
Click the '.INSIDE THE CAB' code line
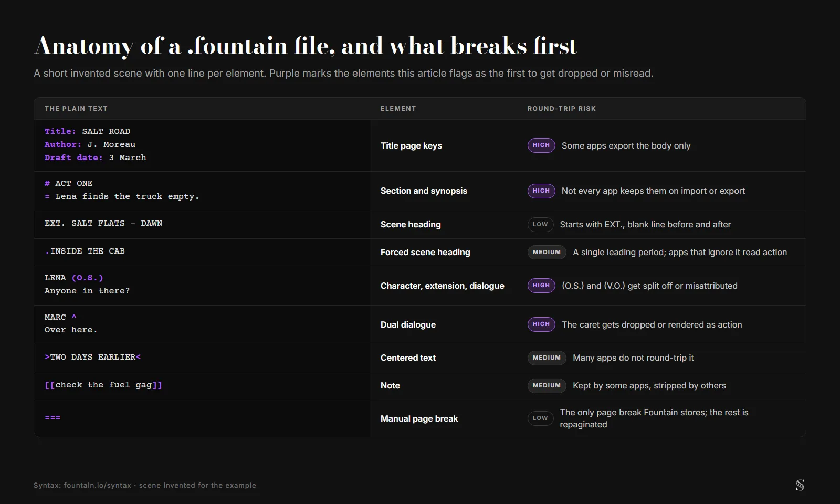[85, 251]
